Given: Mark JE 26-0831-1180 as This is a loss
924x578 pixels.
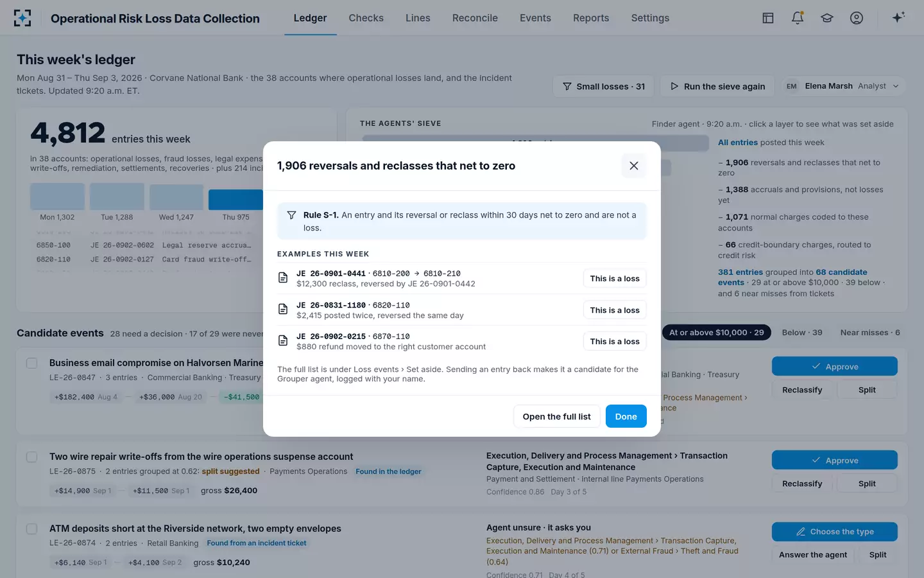Looking at the screenshot, I should click(615, 310).
